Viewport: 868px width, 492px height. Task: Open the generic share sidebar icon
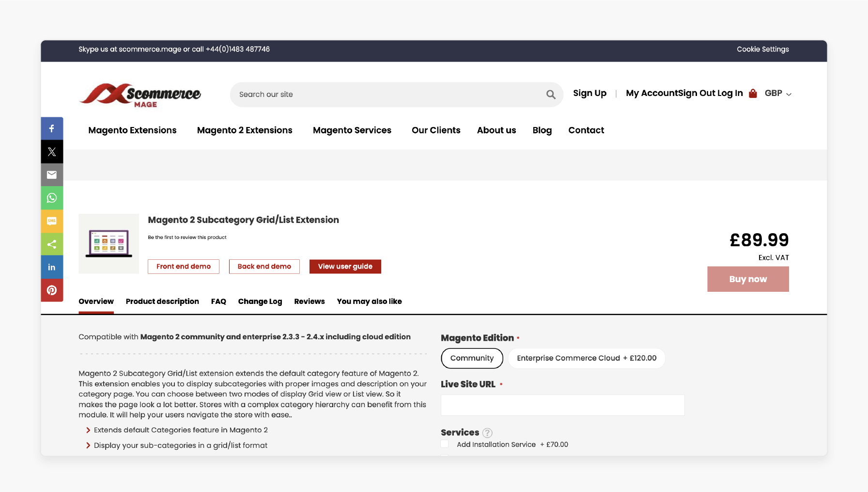(x=52, y=244)
